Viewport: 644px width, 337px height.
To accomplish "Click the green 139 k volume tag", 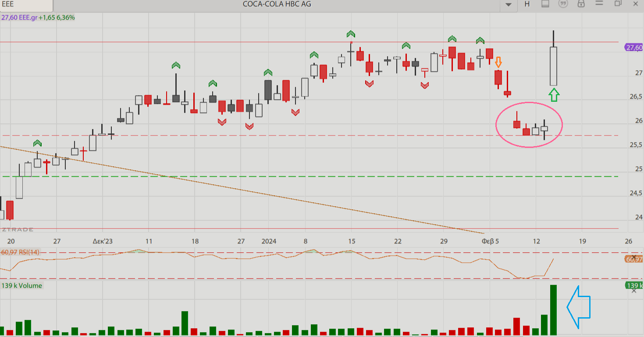I will [x=634, y=286].
